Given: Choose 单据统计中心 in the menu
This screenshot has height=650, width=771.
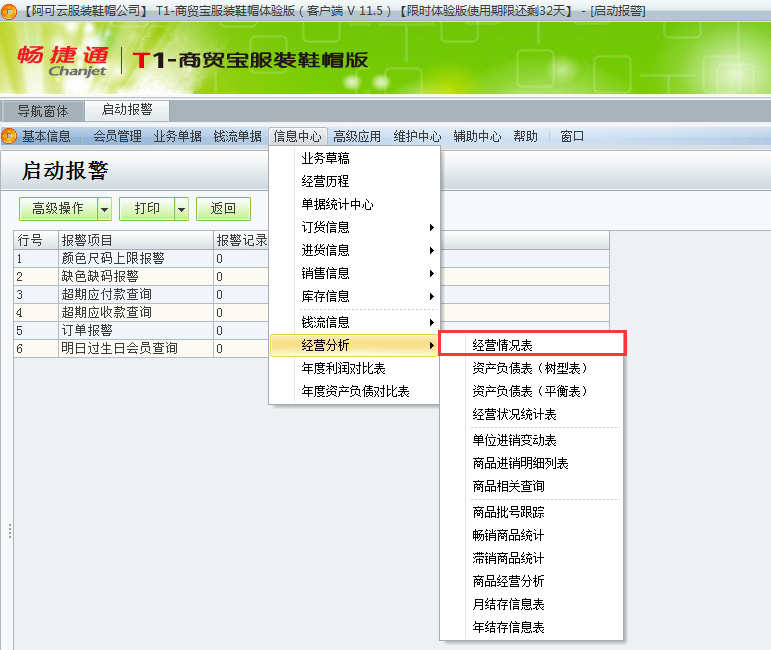Looking at the screenshot, I should tap(354, 205).
